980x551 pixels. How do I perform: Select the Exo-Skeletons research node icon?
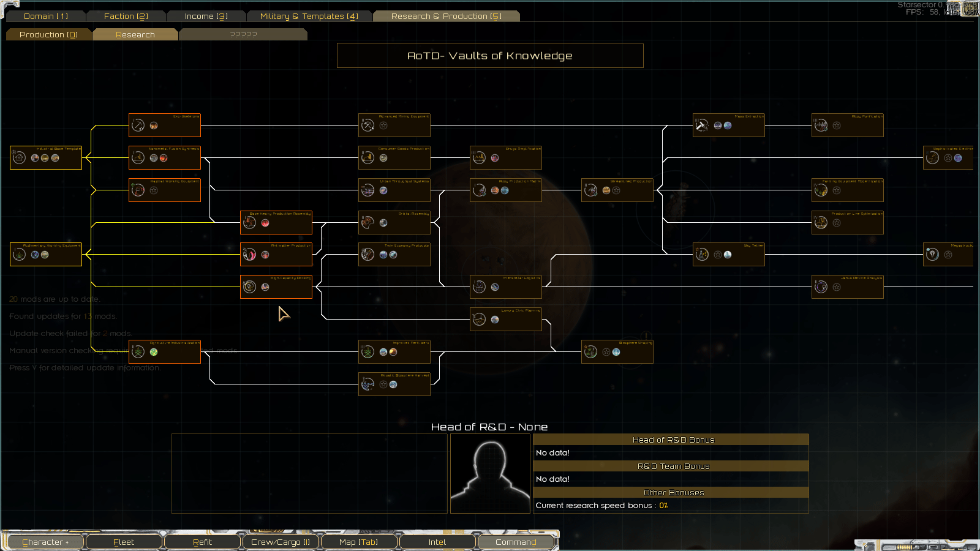coord(138,126)
